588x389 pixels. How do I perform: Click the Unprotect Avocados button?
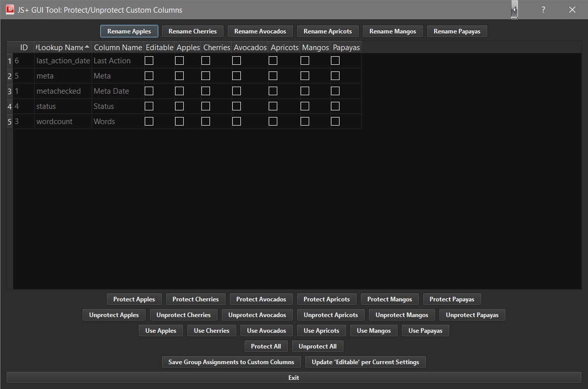coord(257,315)
